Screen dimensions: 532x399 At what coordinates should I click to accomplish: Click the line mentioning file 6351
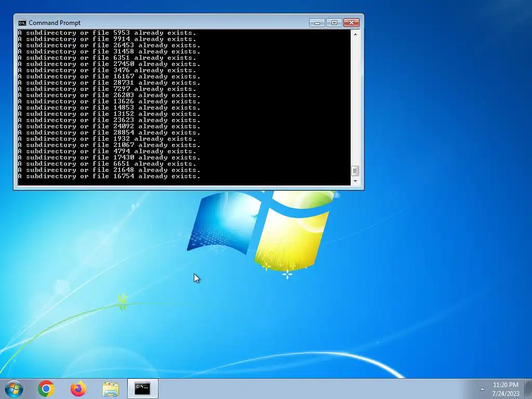point(107,58)
